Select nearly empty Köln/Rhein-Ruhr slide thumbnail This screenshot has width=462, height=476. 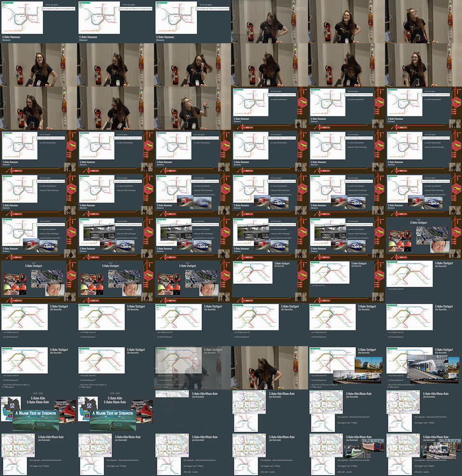tap(192, 411)
